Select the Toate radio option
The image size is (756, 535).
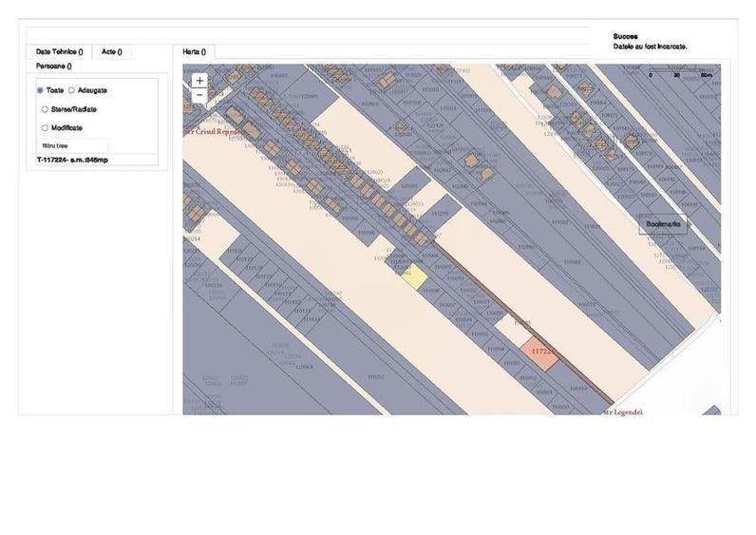40,90
